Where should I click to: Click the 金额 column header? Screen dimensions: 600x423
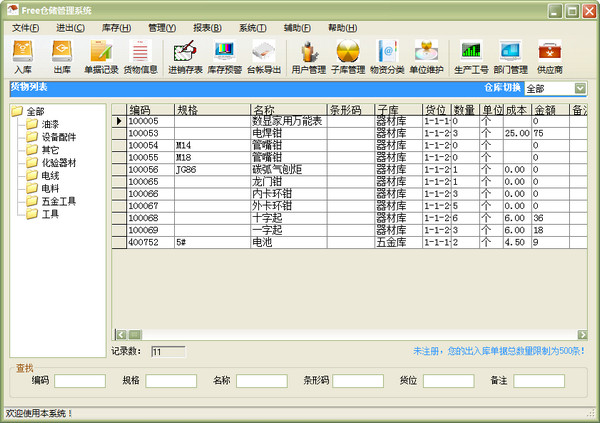point(551,109)
